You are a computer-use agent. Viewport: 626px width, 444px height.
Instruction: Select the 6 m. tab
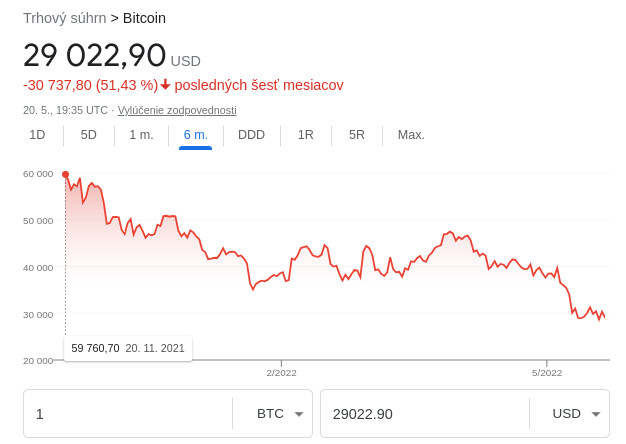point(195,135)
